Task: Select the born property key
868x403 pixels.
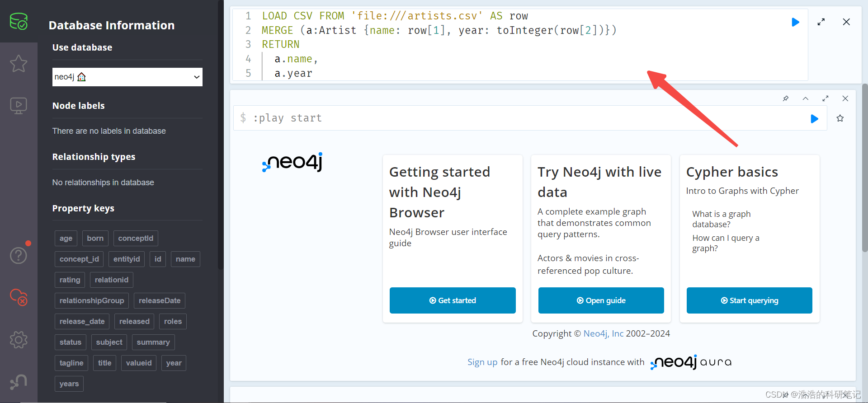Action: [x=95, y=238]
